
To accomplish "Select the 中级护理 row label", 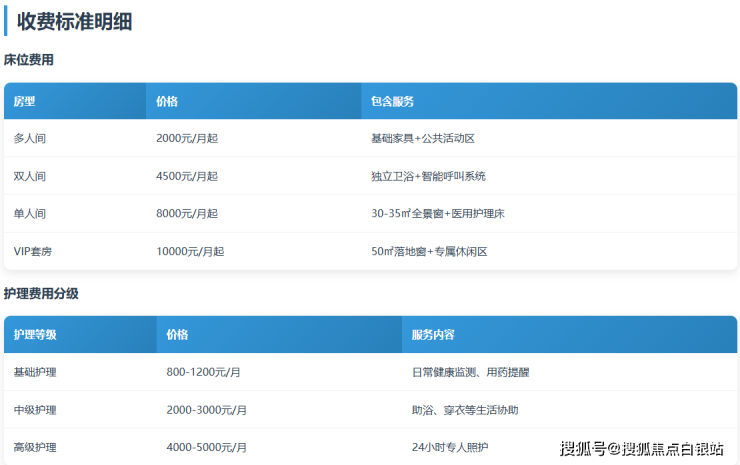I will click(x=35, y=410).
